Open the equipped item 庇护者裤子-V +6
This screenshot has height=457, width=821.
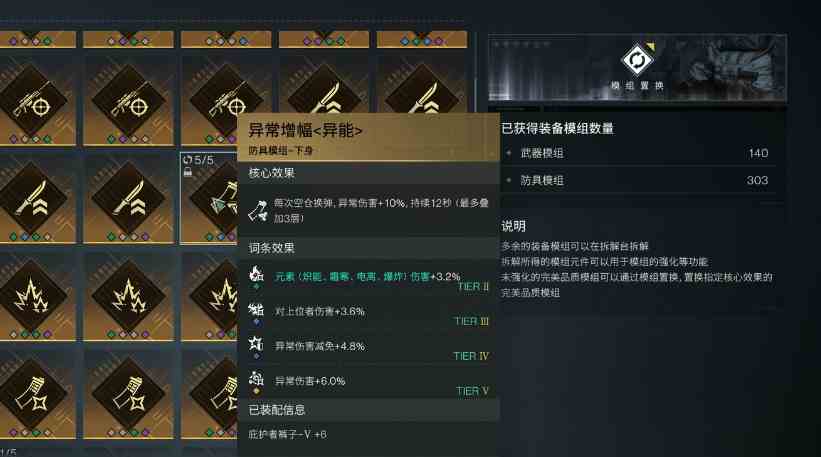[x=287, y=434]
